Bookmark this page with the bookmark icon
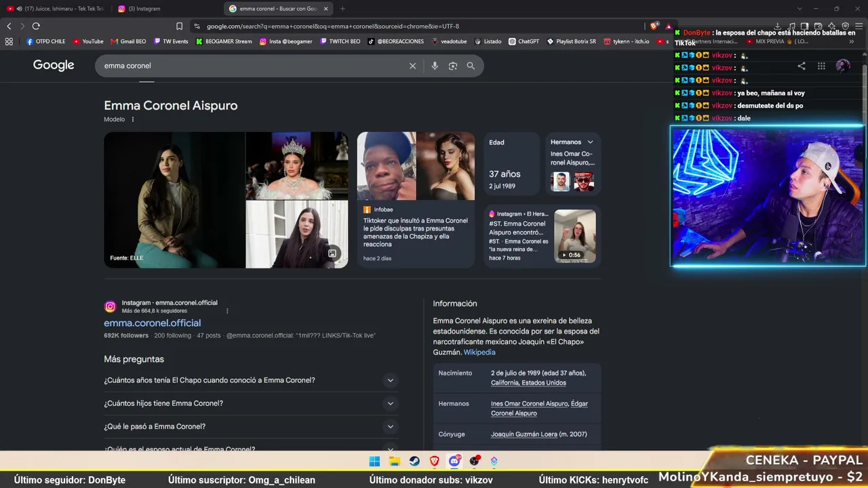 click(x=179, y=26)
